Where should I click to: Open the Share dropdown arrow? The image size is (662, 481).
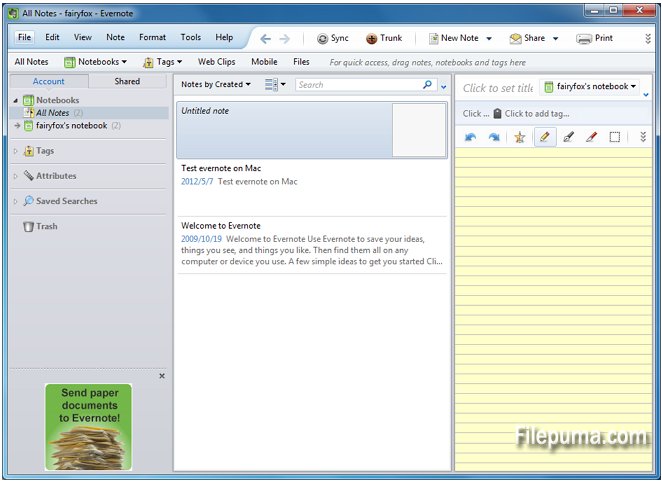click(556, 38)
